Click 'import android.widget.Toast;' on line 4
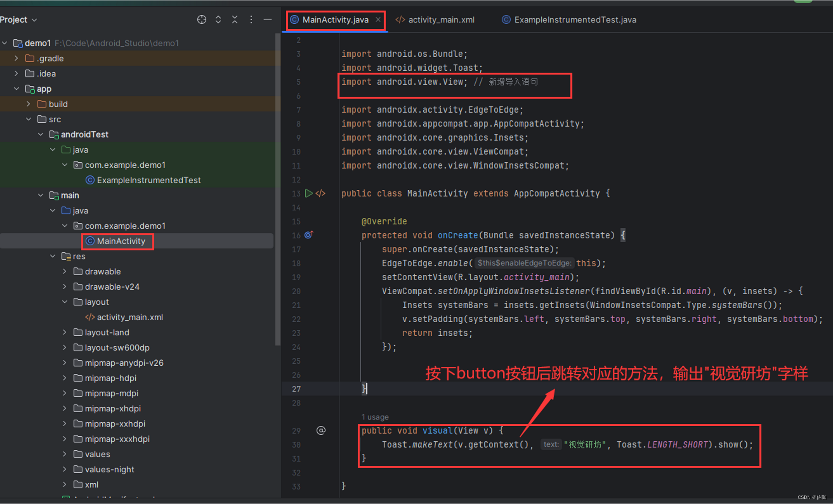 (412, 68)
